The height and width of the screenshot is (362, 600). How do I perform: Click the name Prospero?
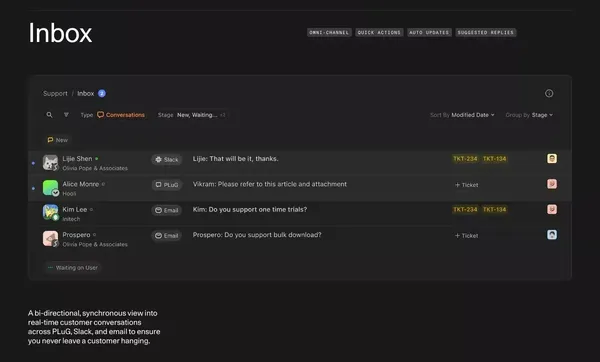click(77, 235)
